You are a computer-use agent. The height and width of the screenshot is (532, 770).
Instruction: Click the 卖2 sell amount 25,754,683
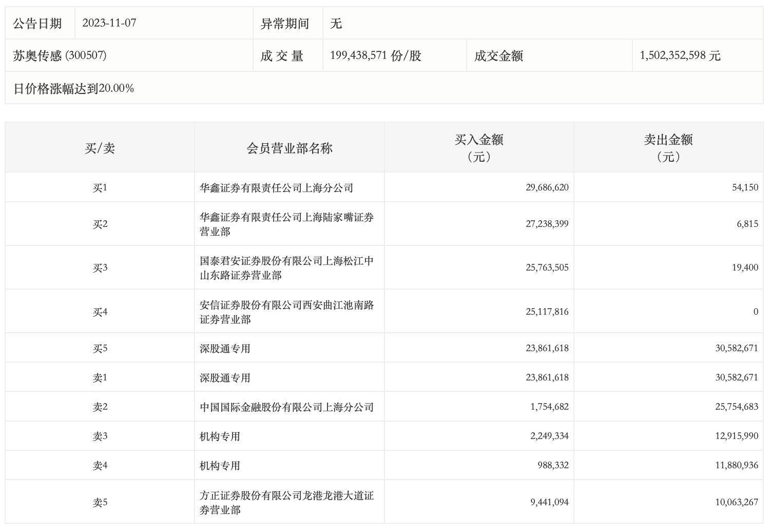(736, 407)
